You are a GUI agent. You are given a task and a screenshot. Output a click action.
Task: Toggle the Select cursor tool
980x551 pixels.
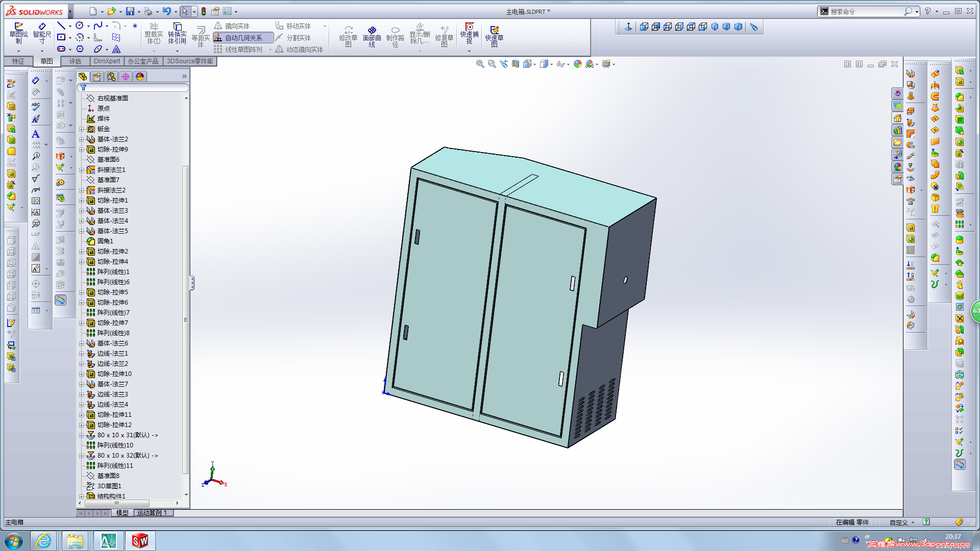(185, 11)
